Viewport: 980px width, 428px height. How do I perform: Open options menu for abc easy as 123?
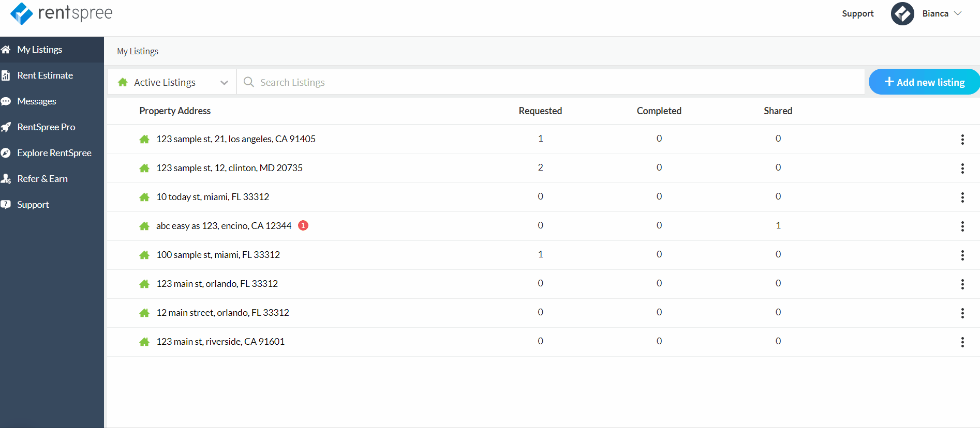coord(962,226)
